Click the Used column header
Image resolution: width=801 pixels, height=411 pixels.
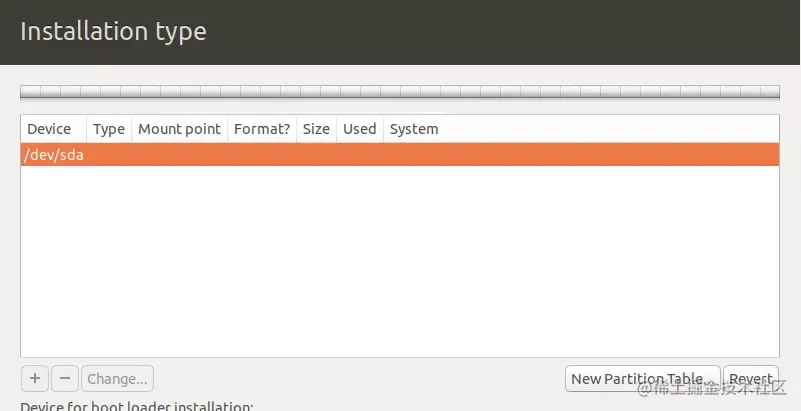pos(360,129)
